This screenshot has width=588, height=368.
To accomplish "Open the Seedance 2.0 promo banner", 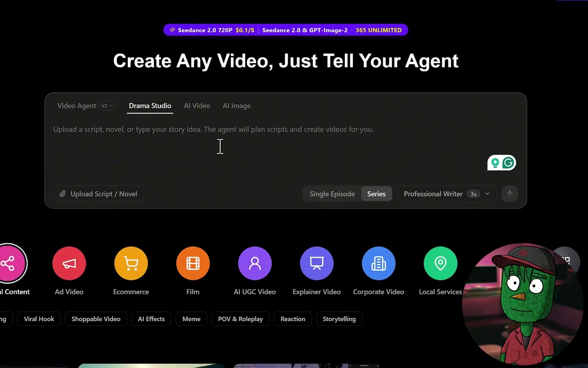I will tap(286, 30).
